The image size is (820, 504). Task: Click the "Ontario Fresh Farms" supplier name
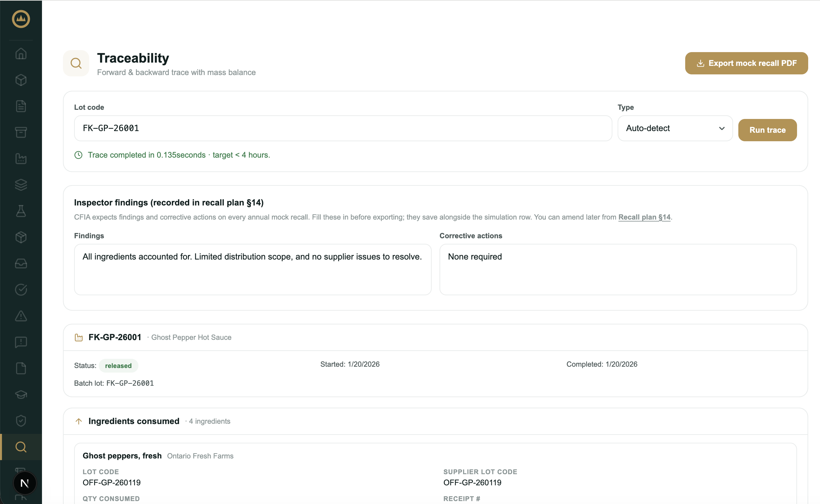(x=200, y=456)
